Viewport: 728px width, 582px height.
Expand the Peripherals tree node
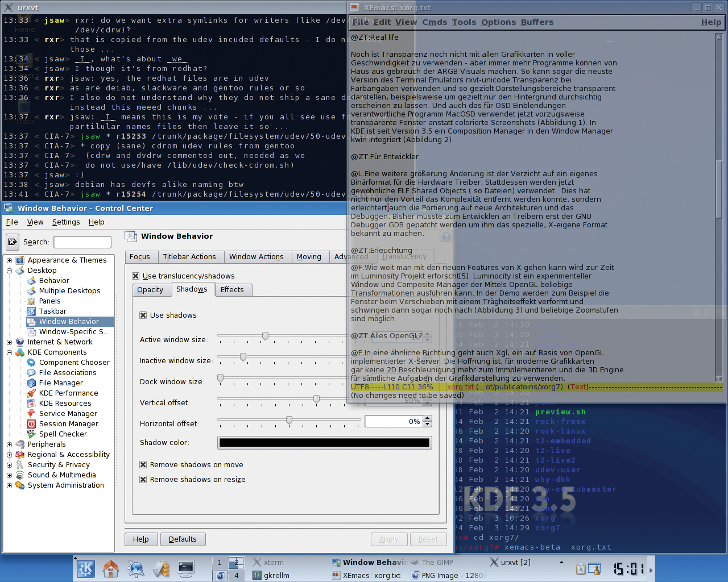tap(9, 444)
